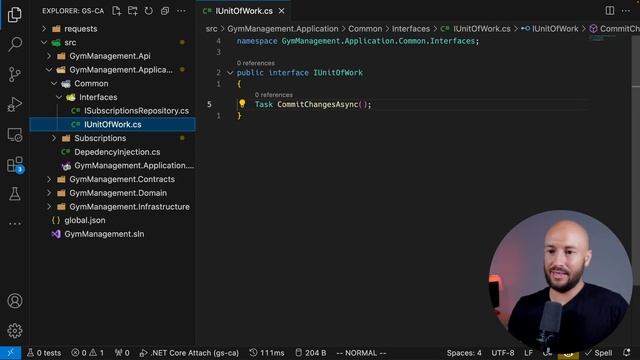Image resolution: width=640 pixels, height=360 pixels.
Task: Fold the IUnitOfWork interface block
Action: (x=230, y=73)
